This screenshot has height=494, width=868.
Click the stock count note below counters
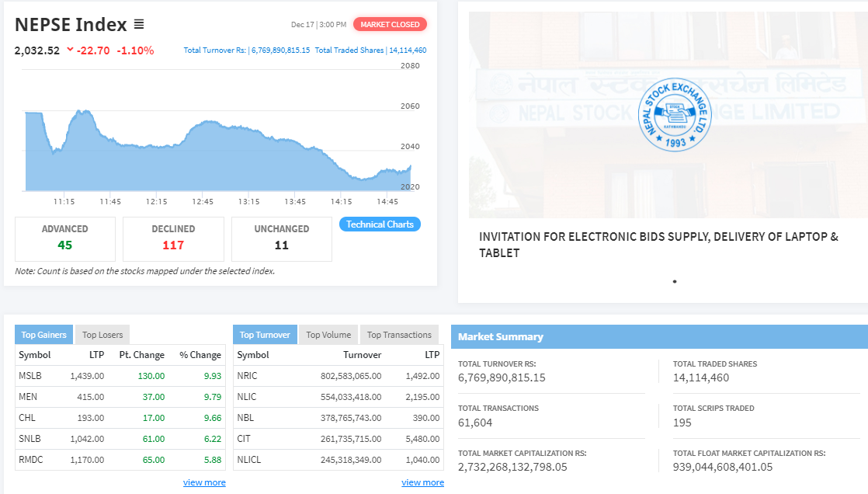145,271
